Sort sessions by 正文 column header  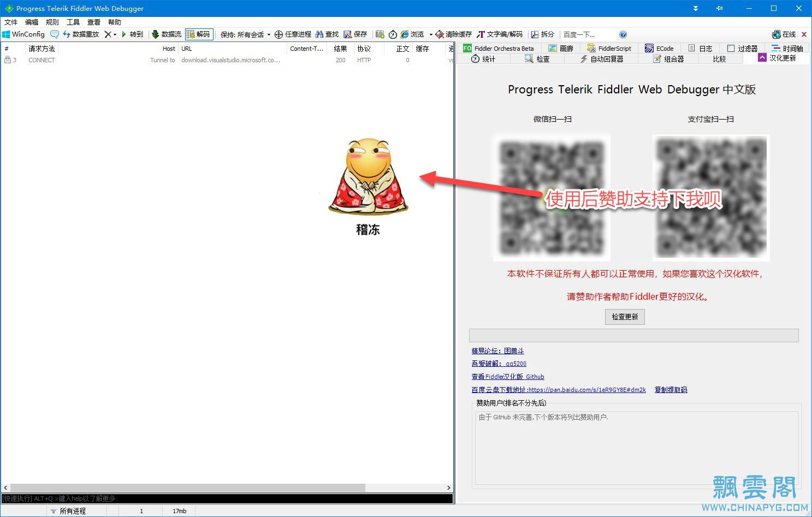[x=398, y=49]
